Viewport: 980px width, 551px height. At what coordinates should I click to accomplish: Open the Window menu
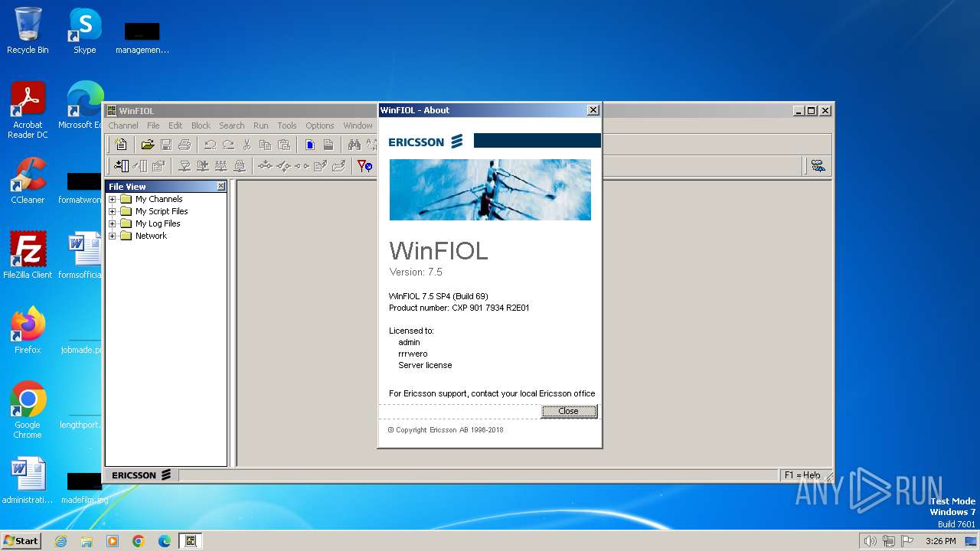pyautogui.click(x=358, y=126)
